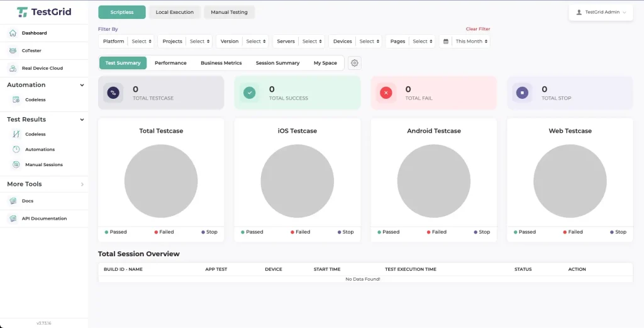Collapse the Test Results section

(x=82, y=120)
